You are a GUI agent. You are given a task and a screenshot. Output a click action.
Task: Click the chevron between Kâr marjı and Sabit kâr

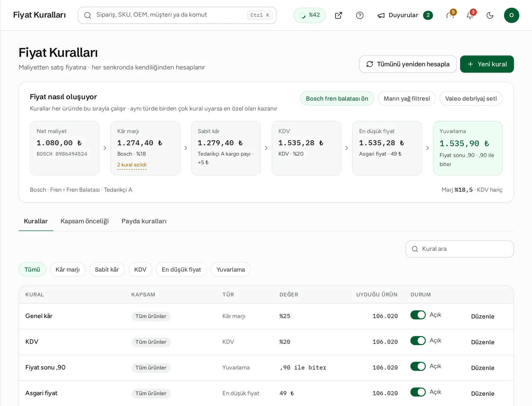(x=185, y=148)
